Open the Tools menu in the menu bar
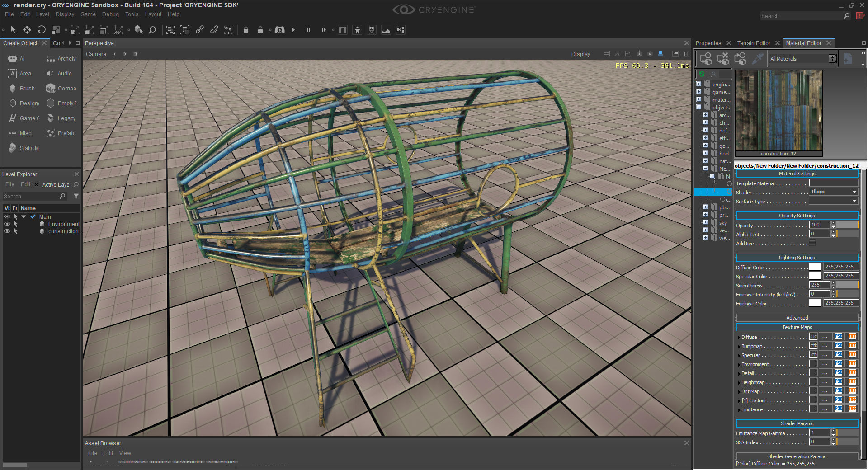The width and height of the screenshot is (868, 470). 132,14
